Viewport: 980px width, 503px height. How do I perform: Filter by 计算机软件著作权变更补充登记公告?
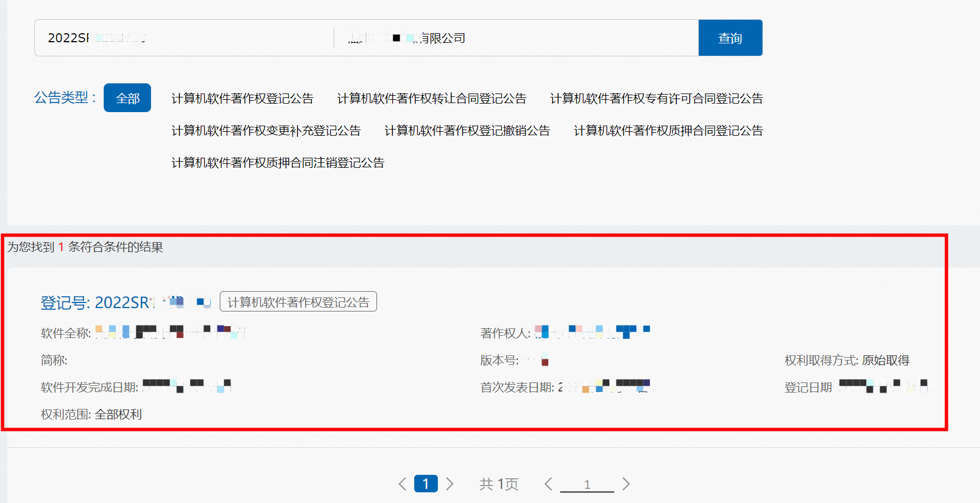point(266,131)
